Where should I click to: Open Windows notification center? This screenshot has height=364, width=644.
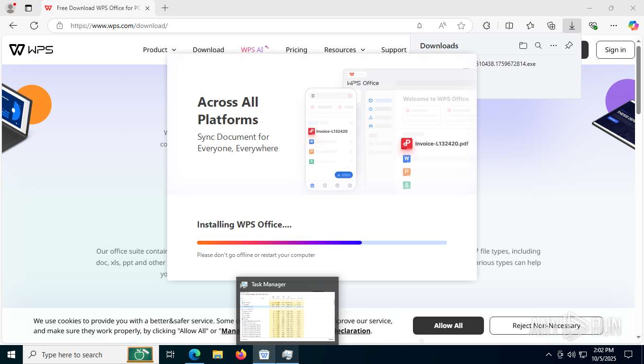[628, 355]
